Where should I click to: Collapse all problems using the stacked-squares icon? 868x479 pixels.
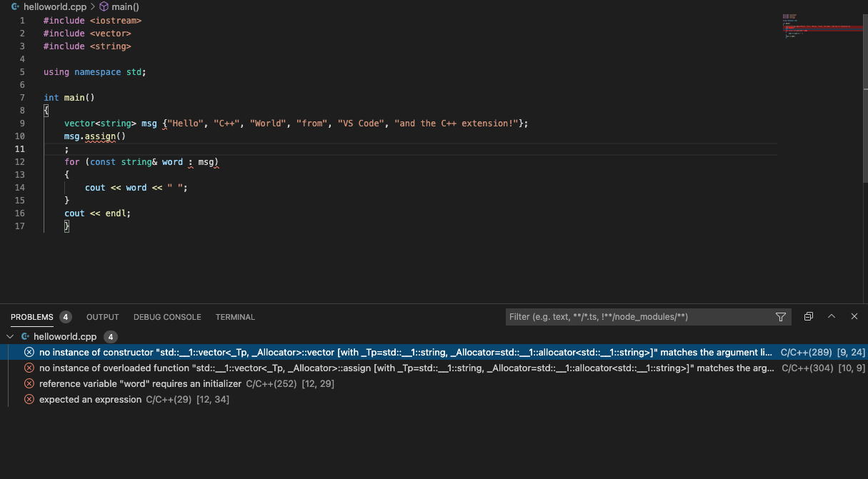click(x=808, y=316)
